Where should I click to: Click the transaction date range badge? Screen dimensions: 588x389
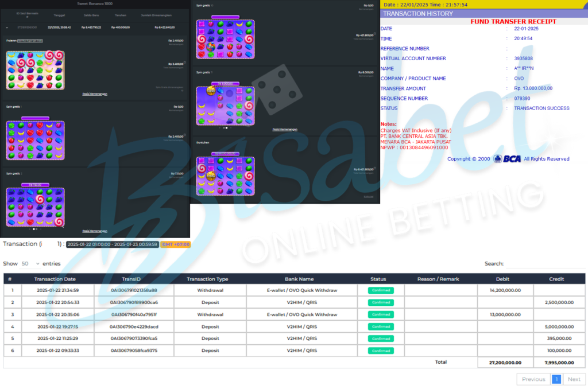coord(112,244)
